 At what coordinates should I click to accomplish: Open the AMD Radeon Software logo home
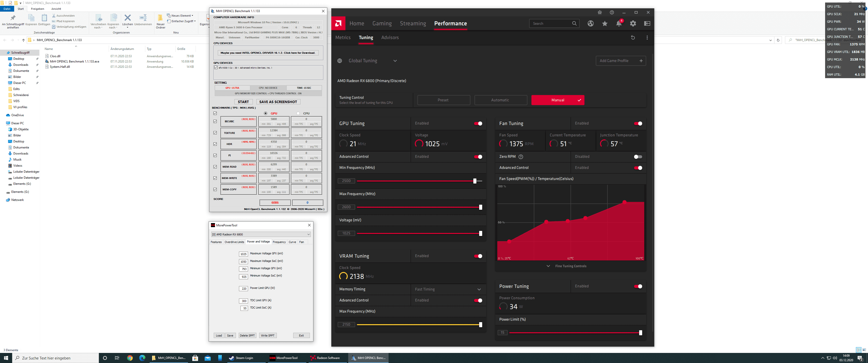click(x=338, y=23)
